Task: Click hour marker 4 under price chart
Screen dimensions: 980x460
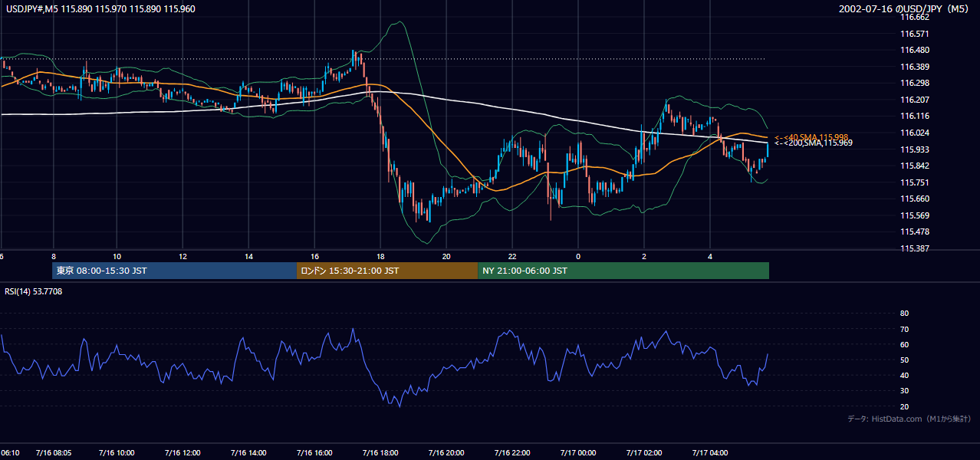Action: tap(710, 256)
